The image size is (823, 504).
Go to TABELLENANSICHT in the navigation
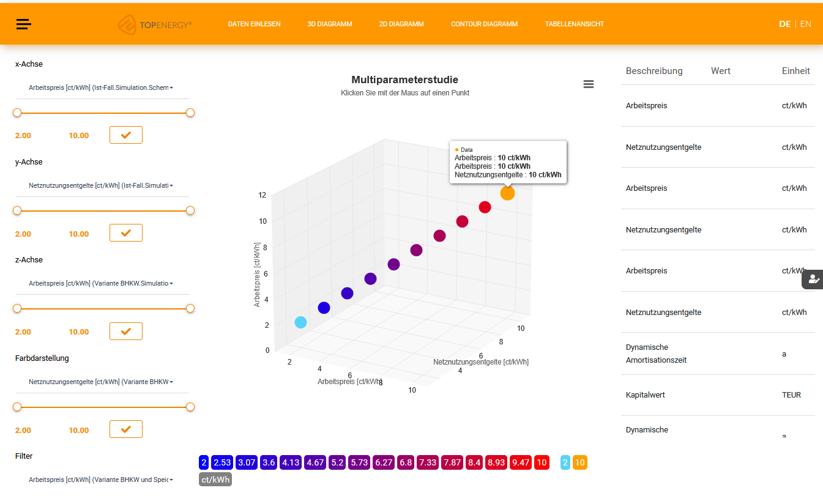tap(574, 24)
